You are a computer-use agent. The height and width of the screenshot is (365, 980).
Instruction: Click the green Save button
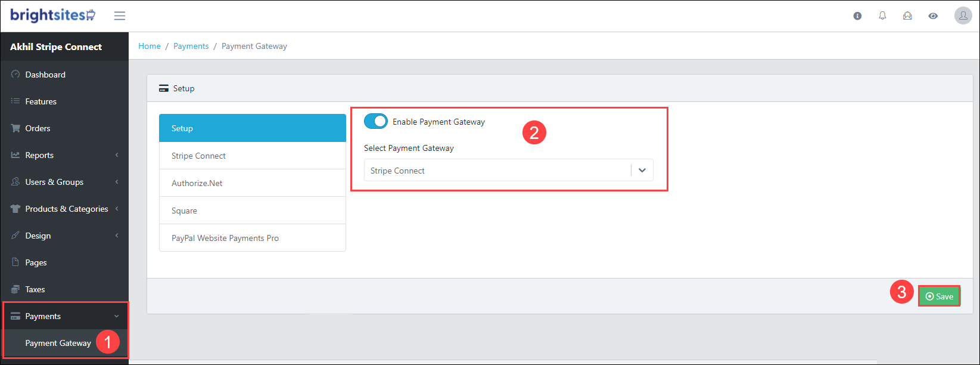pos(939,296)
